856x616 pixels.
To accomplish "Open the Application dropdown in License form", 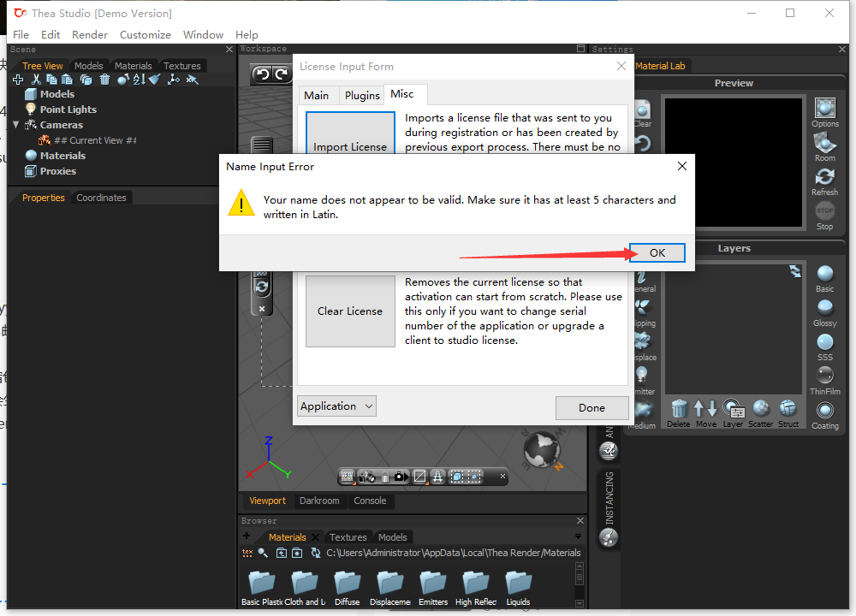I will (336, 406).
